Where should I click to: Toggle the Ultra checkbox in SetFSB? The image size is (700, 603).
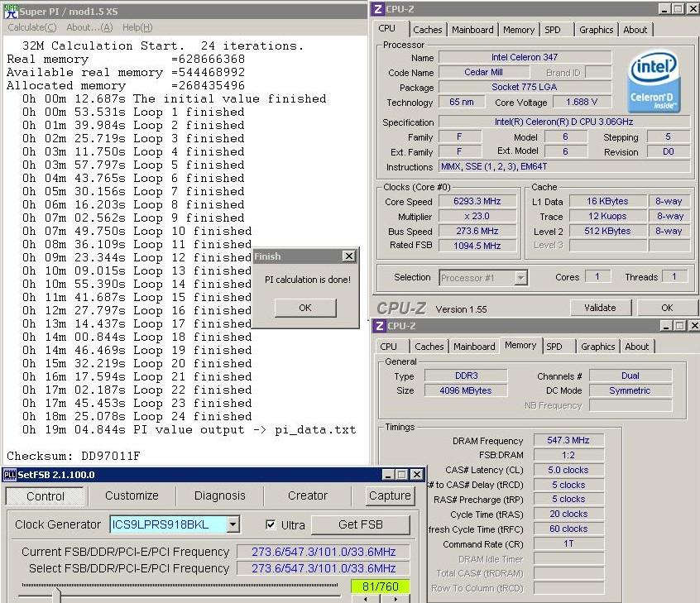(x=271, y=524)
